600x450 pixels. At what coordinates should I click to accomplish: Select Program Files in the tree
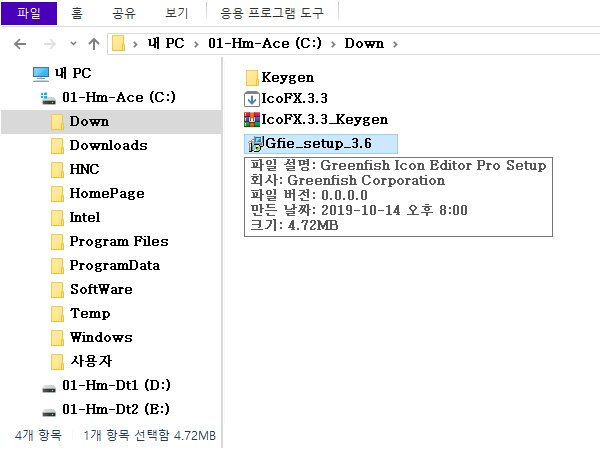point(119,241)
